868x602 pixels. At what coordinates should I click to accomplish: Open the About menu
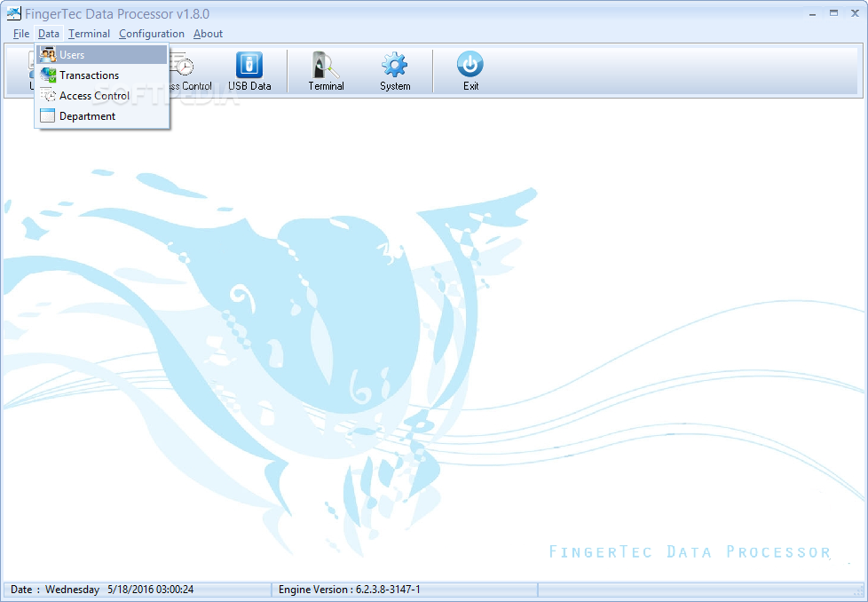pyautogui.click(x=209, y=34)
